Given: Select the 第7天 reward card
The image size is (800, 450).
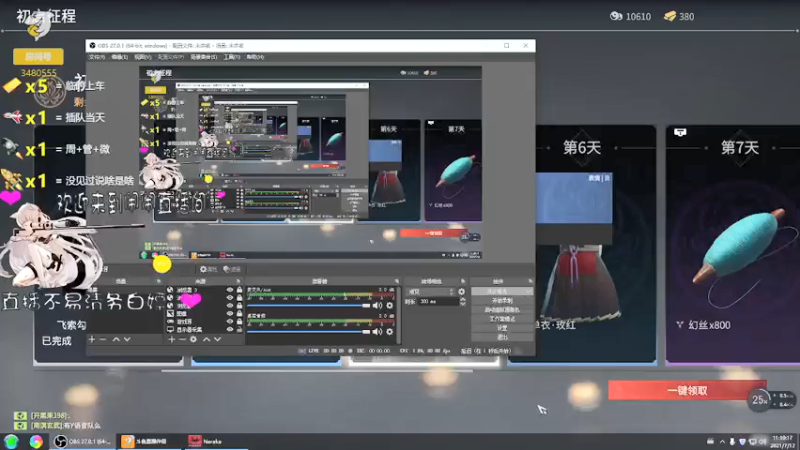Looking at the screenshot, I should [733, 244].
